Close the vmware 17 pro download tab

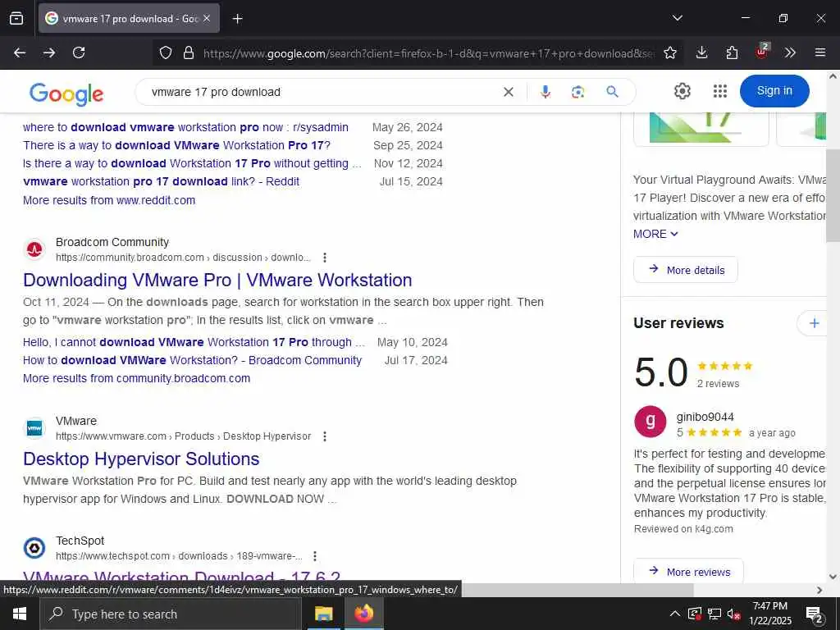[207, 18]
